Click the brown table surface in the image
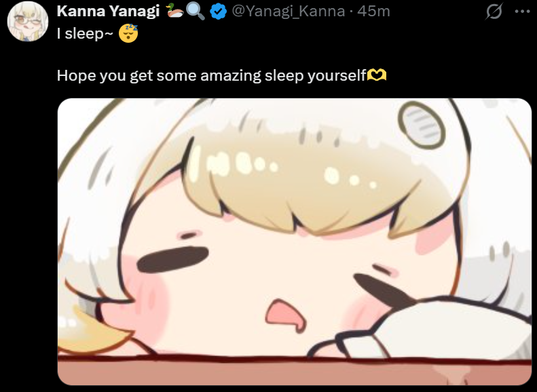The width and height of the screenshot is (537, 392). click(x=295, y=372)
